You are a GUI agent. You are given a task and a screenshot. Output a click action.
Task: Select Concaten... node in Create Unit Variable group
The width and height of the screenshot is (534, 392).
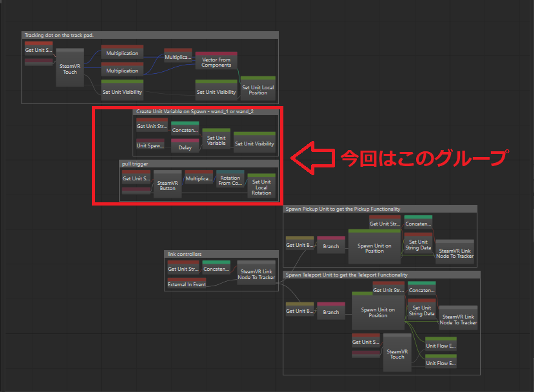pyautogui.click(x=185, y=128)
